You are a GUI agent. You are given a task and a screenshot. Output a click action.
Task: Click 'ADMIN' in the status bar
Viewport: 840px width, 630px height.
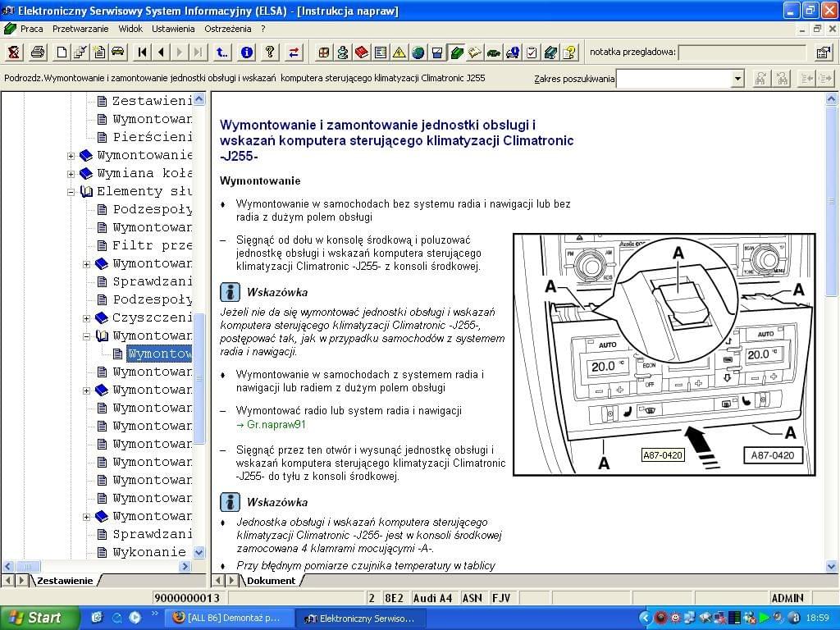coord(787,598)
